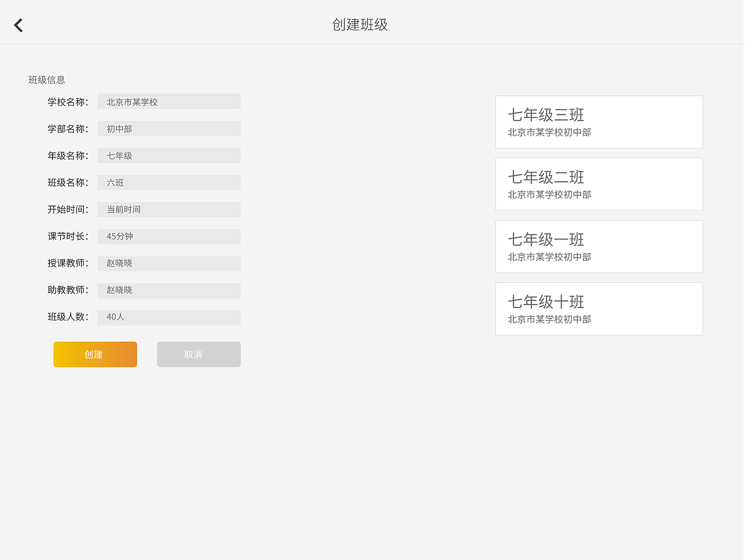This screenshot has width=747, height=560.
Task: Click the 创建班级 page title
Action: point(359,24)
